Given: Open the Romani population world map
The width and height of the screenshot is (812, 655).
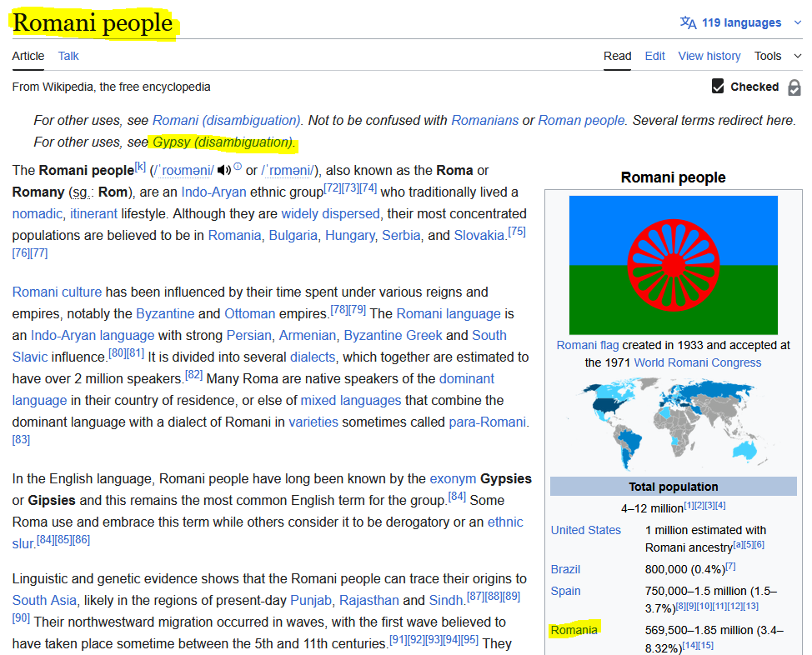Looking at the screenshot, I should pyautogui.click(x=674, y=424).
